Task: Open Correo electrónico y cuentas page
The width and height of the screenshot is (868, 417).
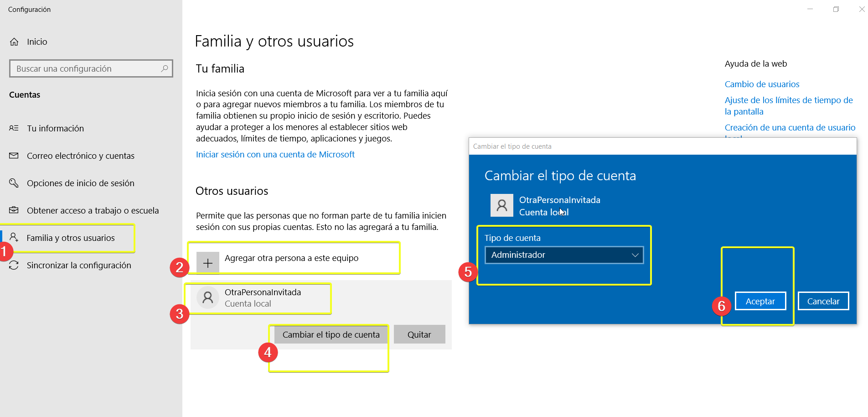Action: 81,156
